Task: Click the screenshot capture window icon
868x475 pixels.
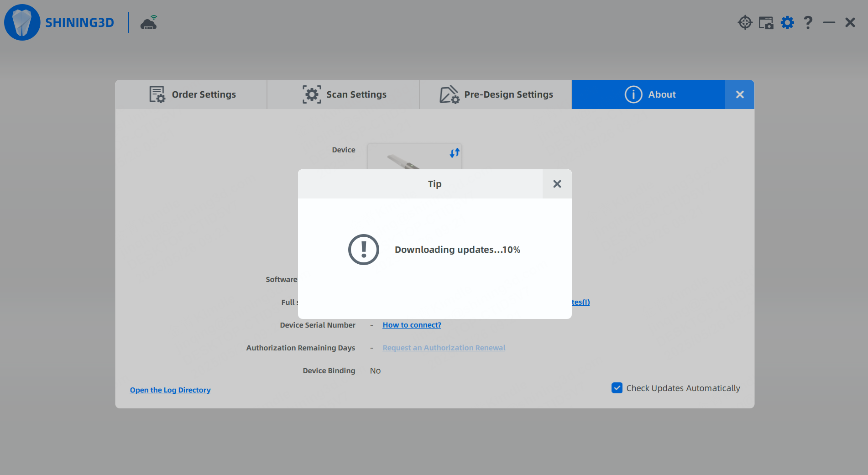Action: [766, 22]
